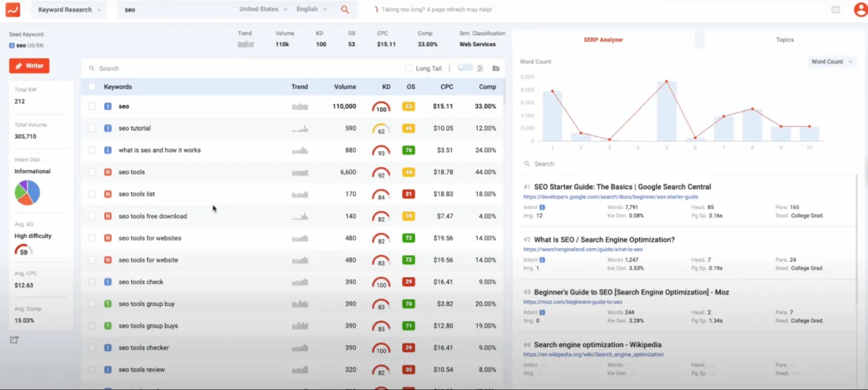Enable the Long Tail checkbox
Viewport: 868px width, 390px height.
click(409, 68)
